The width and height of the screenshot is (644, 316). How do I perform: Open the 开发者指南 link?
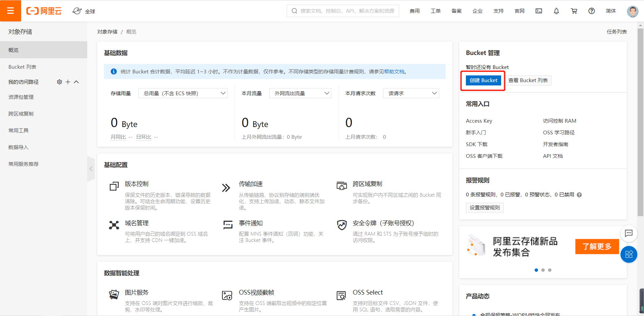[x=555, y=144]
